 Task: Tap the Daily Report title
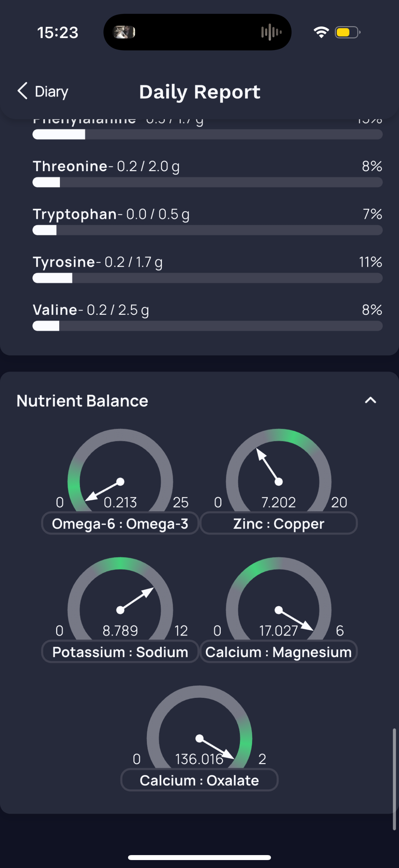(x=200, y=92)
